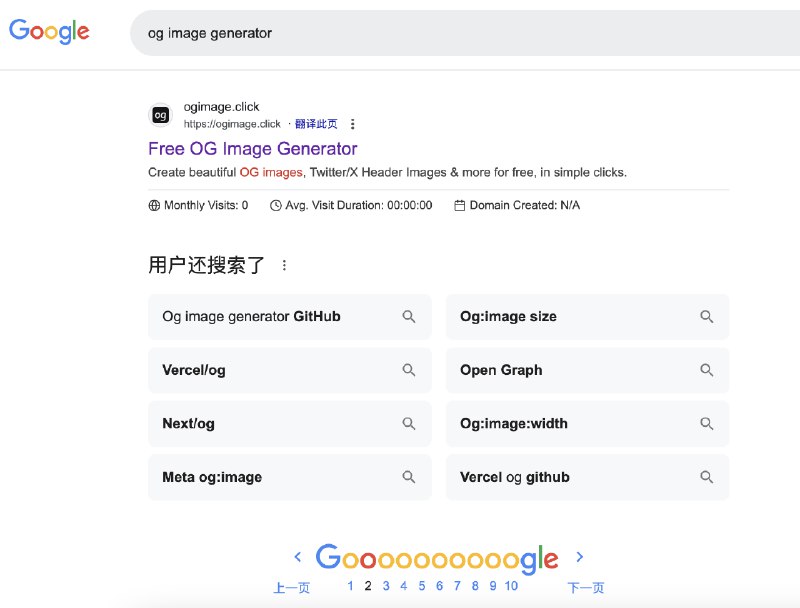
Task: Open three-dot menu beside ogimage.click URL
Action: click(x=353, y=124)
